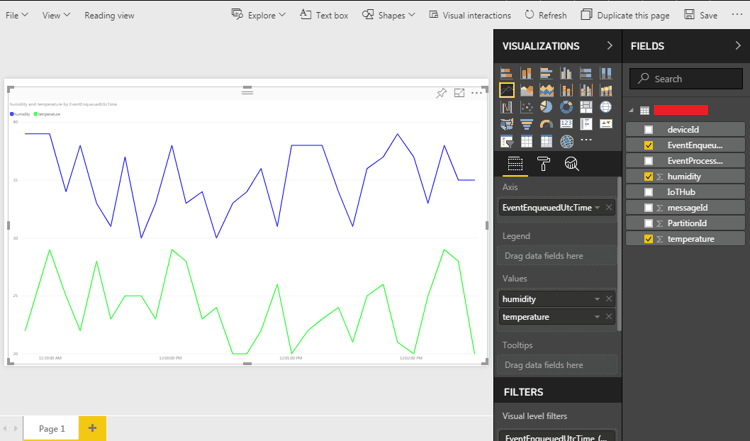Collapse the redacted table in Fields
This screenshot has height=441, width=750.
pos(631,110)
